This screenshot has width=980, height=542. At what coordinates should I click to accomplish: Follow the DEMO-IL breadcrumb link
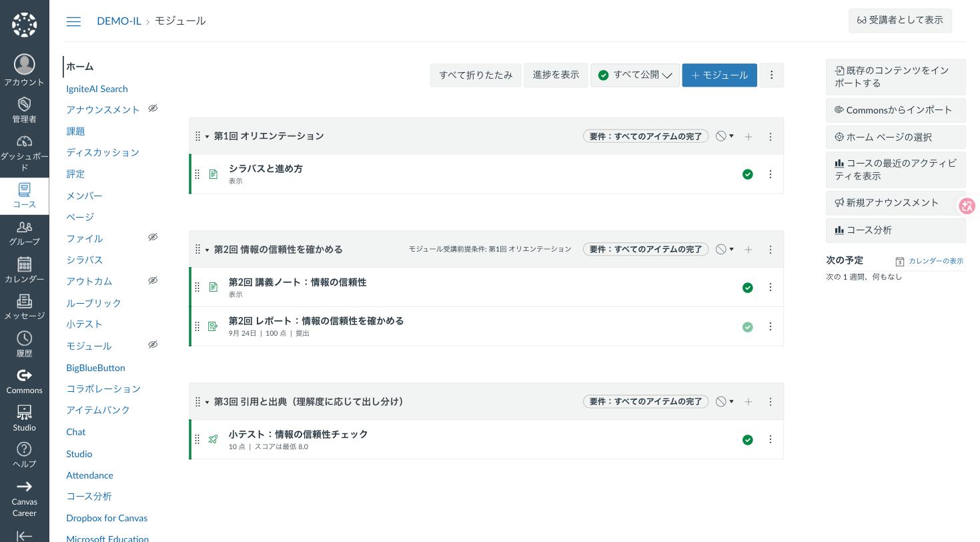click(x=119, y=21)
